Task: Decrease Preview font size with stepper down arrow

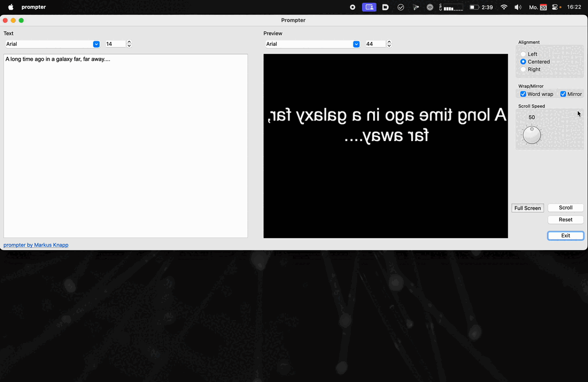Action: pos(389,46)
